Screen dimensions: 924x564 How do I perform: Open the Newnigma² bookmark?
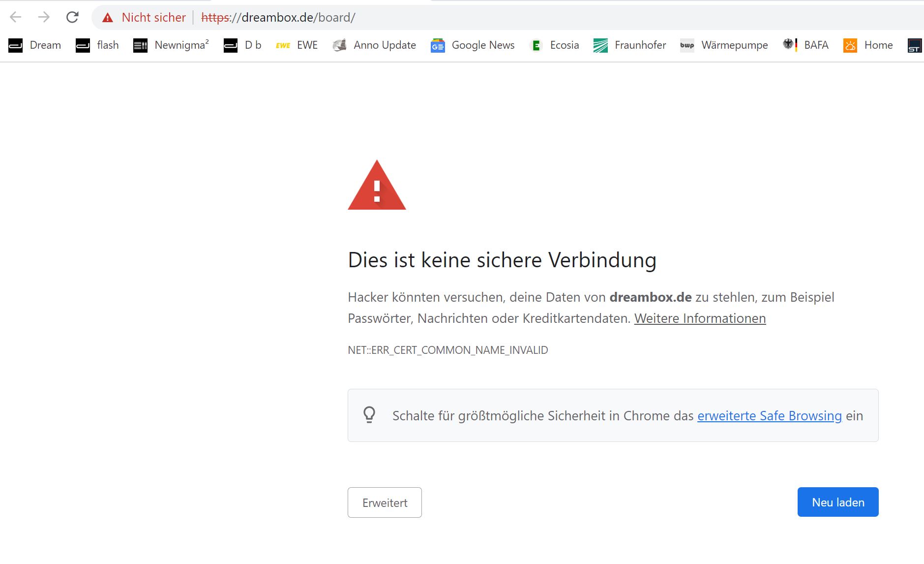pyautogui.click(x=171, y=45)
